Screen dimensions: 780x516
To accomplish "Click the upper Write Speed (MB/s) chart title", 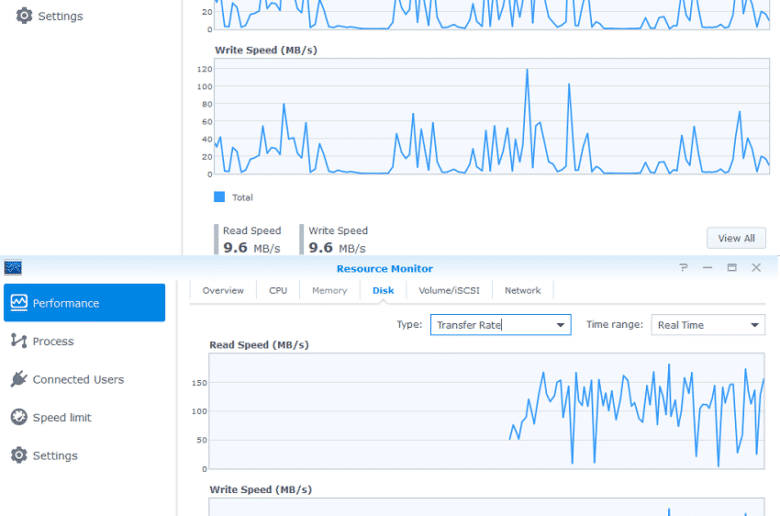I will point(266,50).
